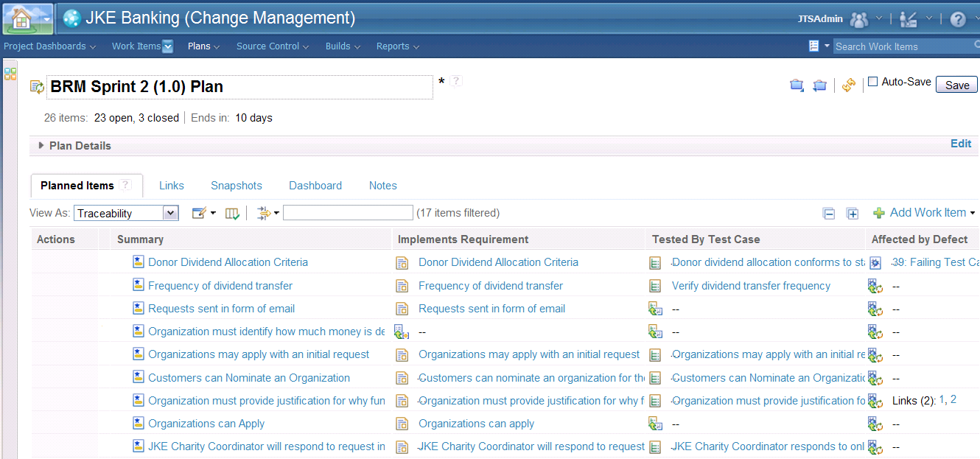Click the magnifier in Search Work Items

pos(976,46)
